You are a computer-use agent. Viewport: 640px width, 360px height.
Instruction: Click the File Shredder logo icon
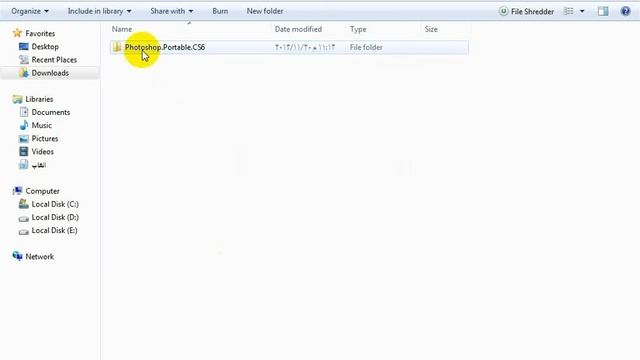coord(503,11)
